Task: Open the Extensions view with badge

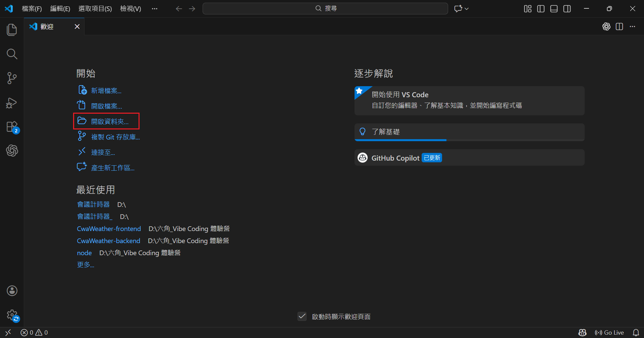Action: pyautogui.click(x=12, y=127)
